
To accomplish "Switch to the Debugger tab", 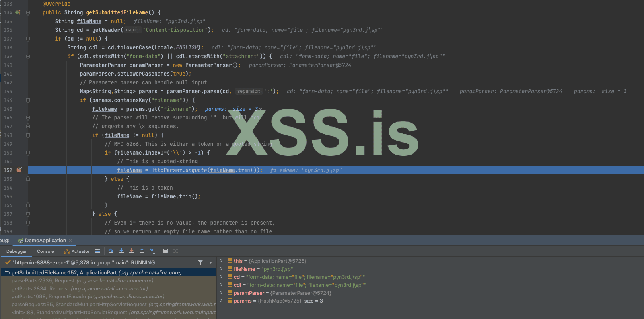I will coord(17,251).
